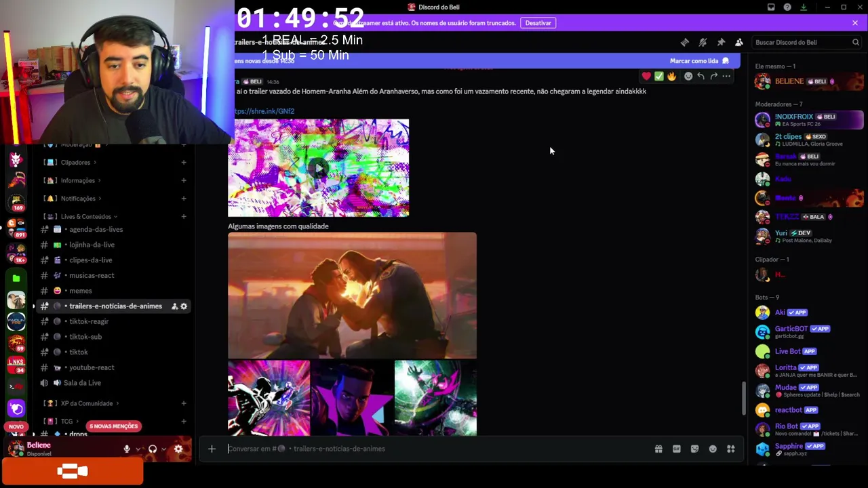868x488 pixels.
Task: Deactivate streamer mode with Desativar
Action: point(538,23)
